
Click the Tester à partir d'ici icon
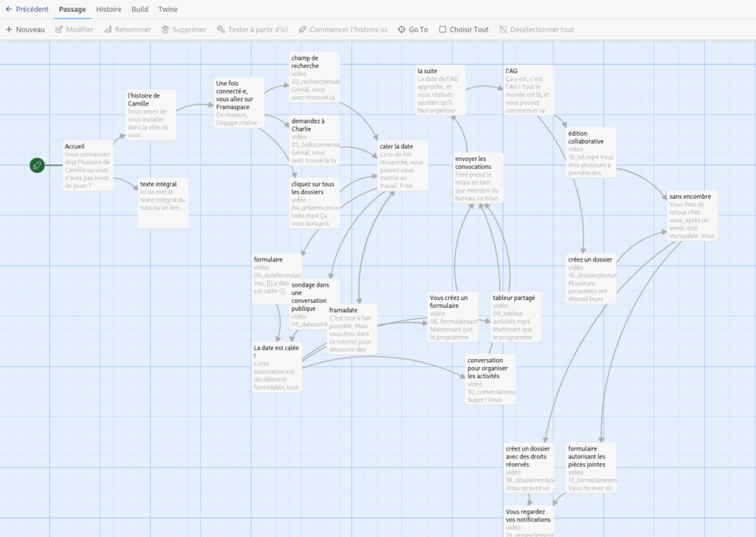(x=221, y=30)
